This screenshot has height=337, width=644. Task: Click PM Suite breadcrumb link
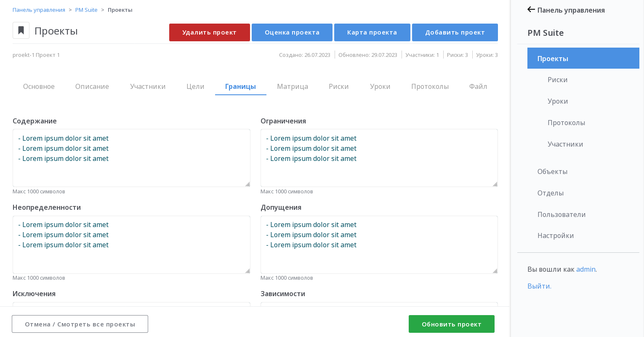click(86, 10)
